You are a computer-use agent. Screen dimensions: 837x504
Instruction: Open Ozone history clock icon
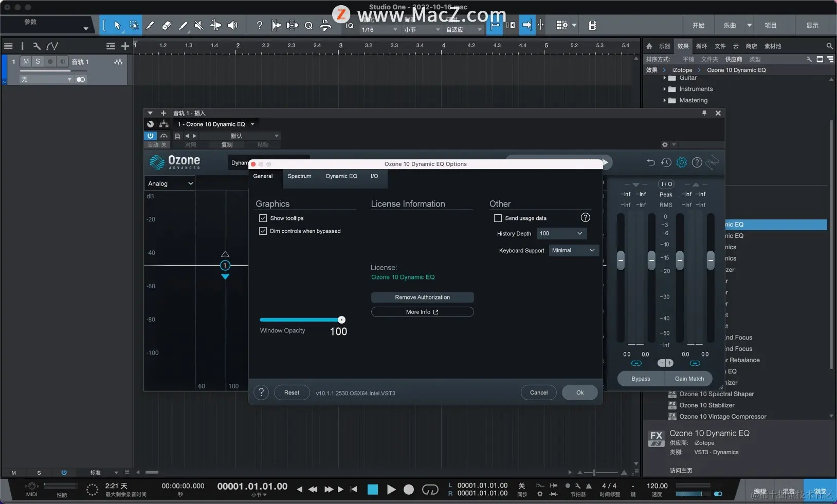tap(666, 162)
